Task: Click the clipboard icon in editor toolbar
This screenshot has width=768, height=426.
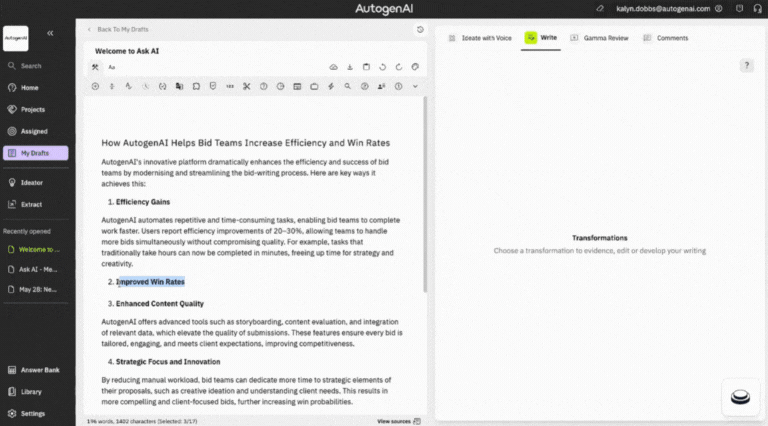Action: coord(366,67)
